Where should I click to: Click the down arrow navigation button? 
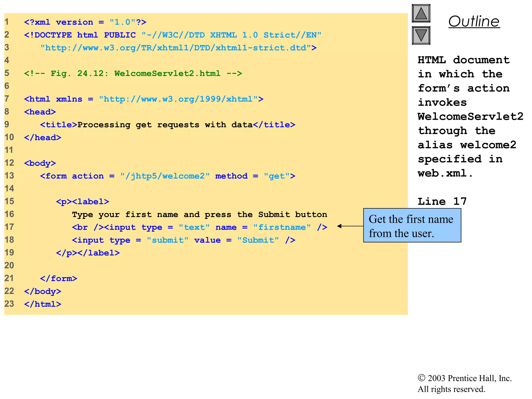click(421, 35)
